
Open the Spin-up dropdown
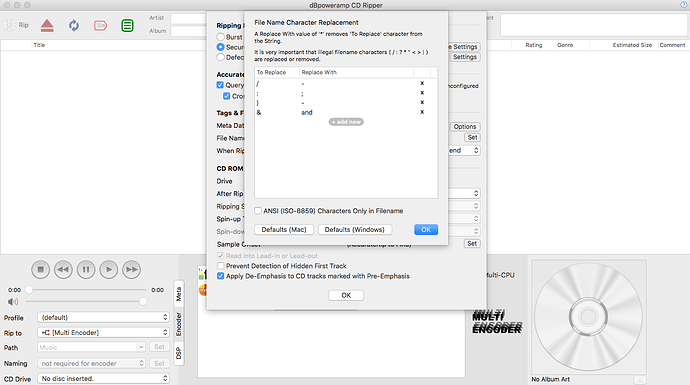pos(464,219)
